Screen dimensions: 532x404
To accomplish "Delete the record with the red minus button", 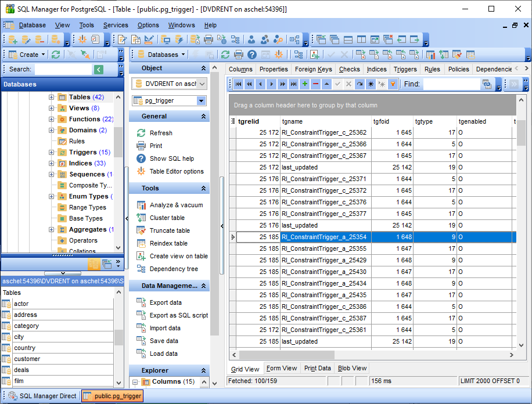I will coord(315,84).
